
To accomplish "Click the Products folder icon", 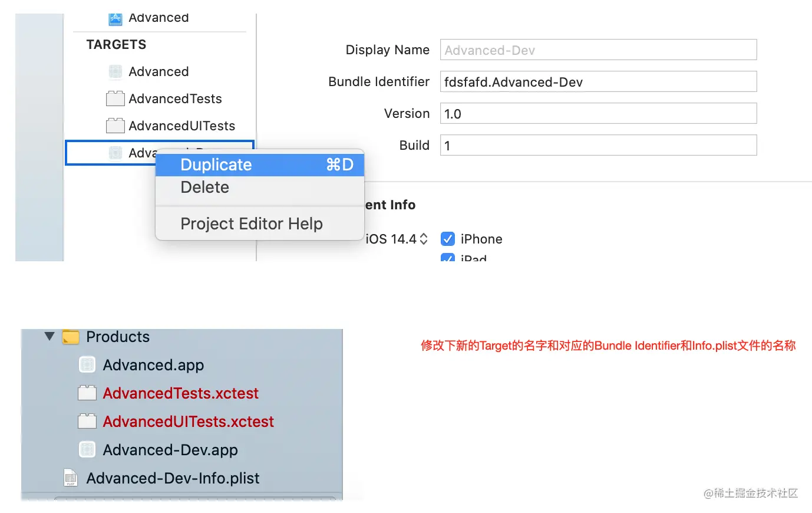I will [x=71, y=337].
